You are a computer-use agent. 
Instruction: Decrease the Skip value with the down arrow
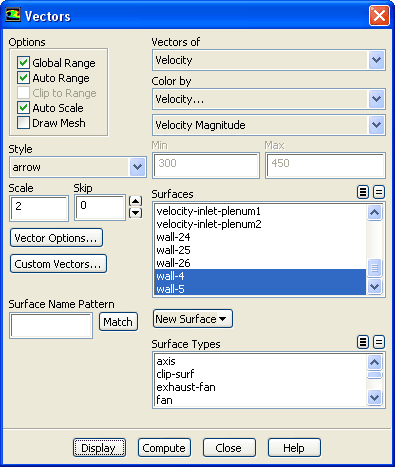coord(135,213)
